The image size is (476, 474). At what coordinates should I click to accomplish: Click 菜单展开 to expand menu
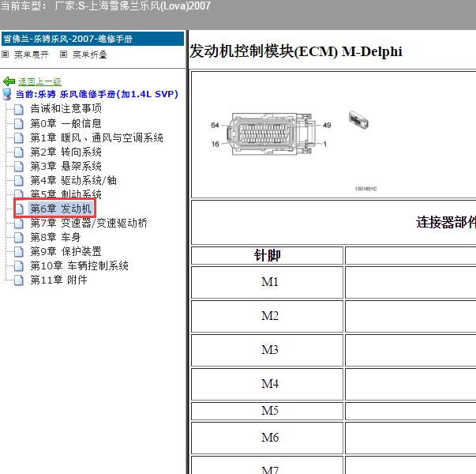(x=32, y=55)
